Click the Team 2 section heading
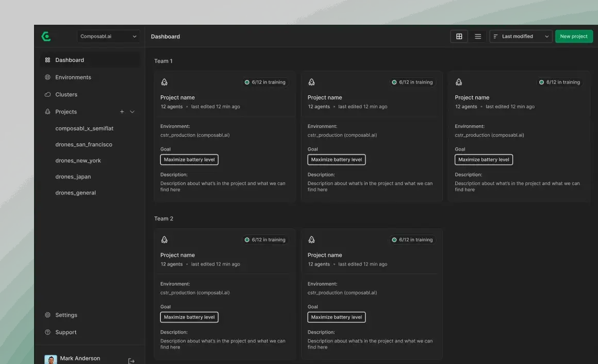The width and height of the screenshot is (598, 364). [163, 219]
